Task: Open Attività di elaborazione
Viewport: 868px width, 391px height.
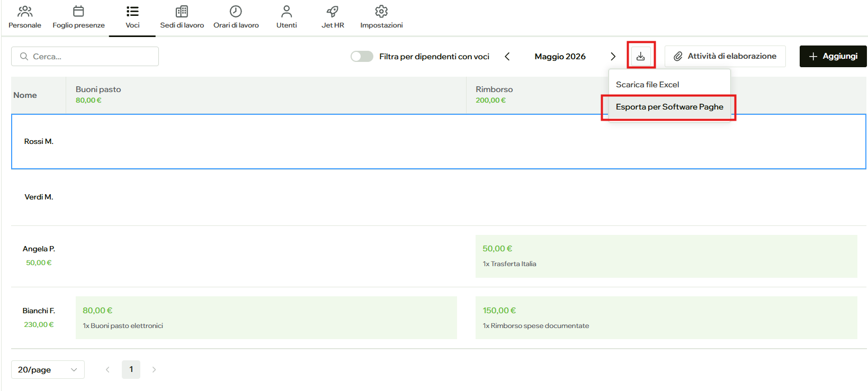Action: click(x=725, y=56)
